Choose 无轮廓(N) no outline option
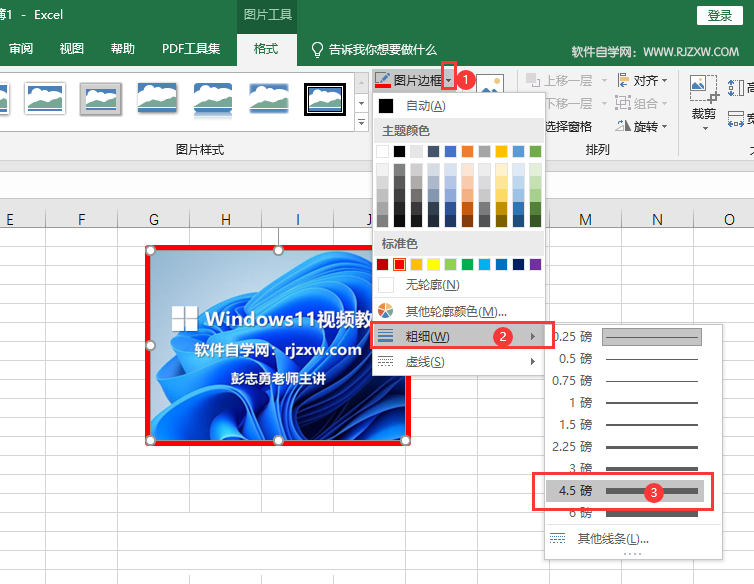The image size is (754, 584). click(459, 285)
